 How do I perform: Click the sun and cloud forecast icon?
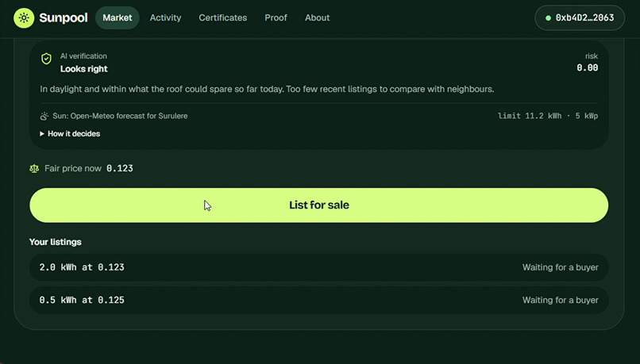(44, 116)
